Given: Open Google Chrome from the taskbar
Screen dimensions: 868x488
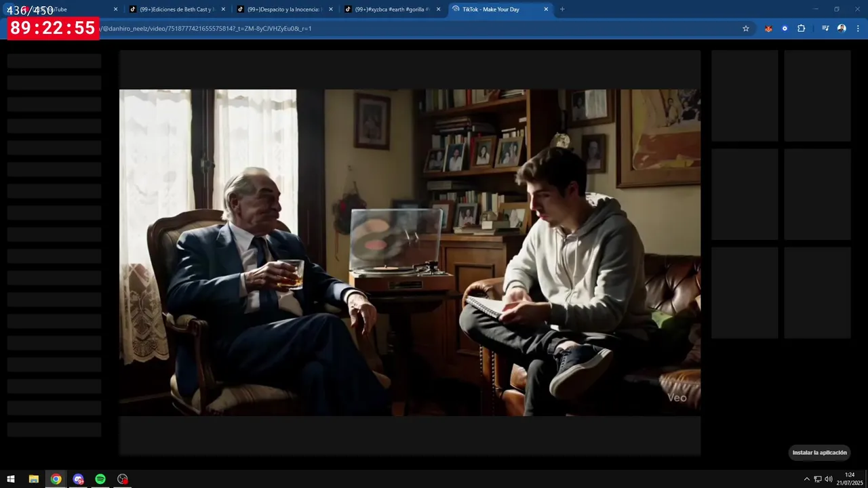Looking at the screenshot, I should pos(56,479).
